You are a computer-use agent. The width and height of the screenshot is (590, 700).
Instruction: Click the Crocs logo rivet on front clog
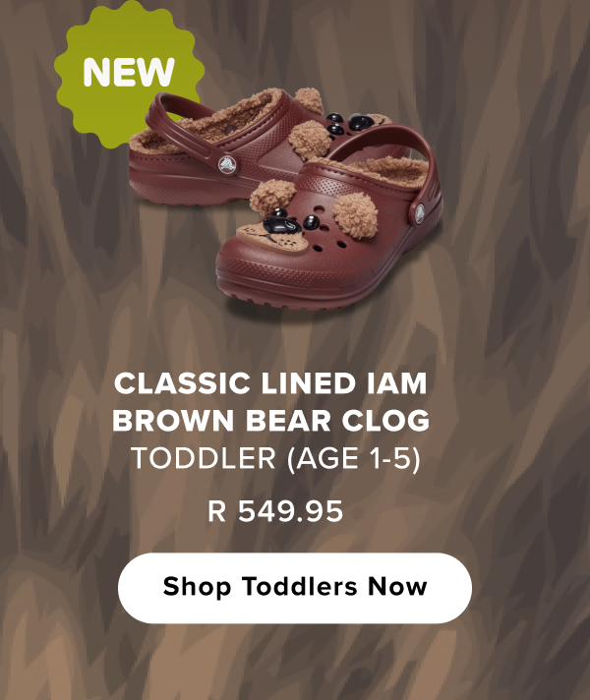(419, 214)
